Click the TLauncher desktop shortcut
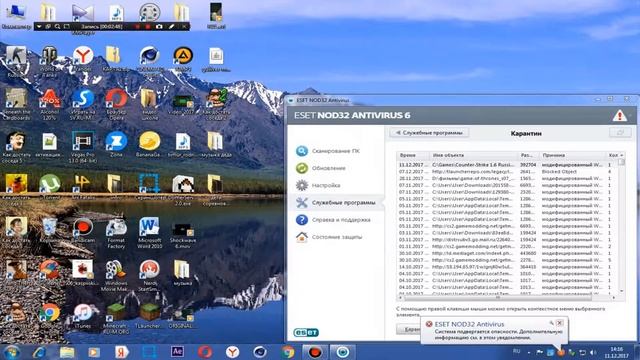 coord(149,316)
